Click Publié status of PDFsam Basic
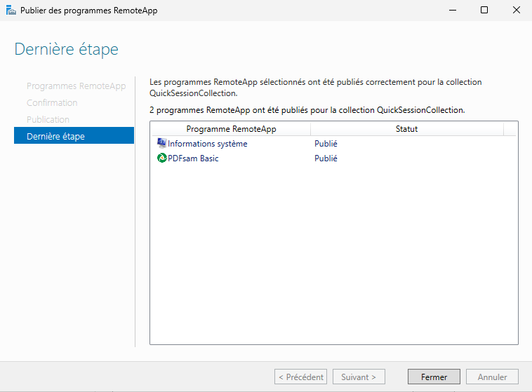The width and height of the screenshot is (532, 392). (326, 158)
